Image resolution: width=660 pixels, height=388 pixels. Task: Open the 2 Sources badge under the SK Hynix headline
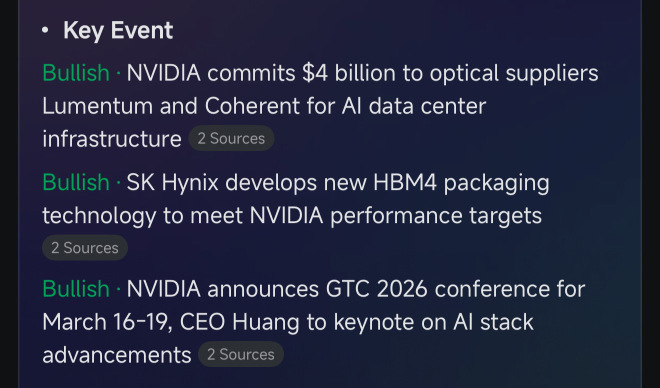[x=85, y=248]
